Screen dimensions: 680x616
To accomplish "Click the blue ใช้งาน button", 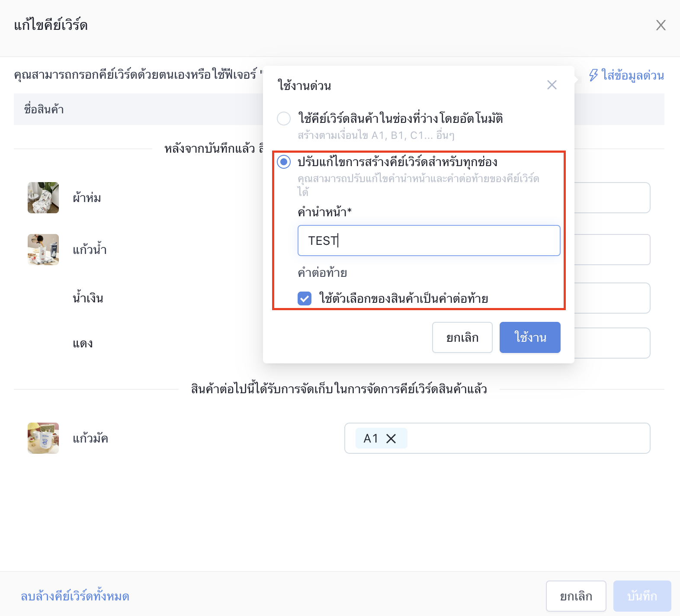I will [530, 337].
